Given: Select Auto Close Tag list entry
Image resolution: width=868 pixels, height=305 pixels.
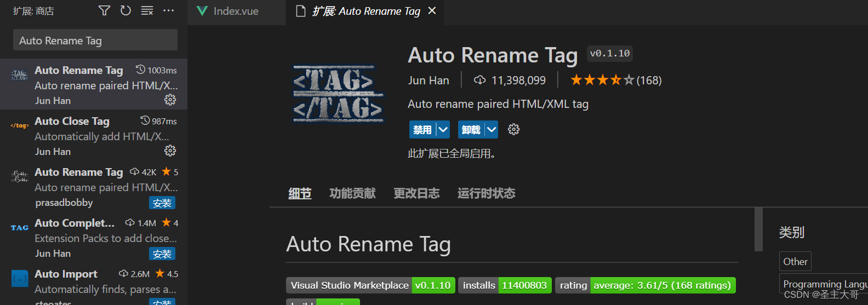Looking at the screenshot, I should click(x=94, y=135).
